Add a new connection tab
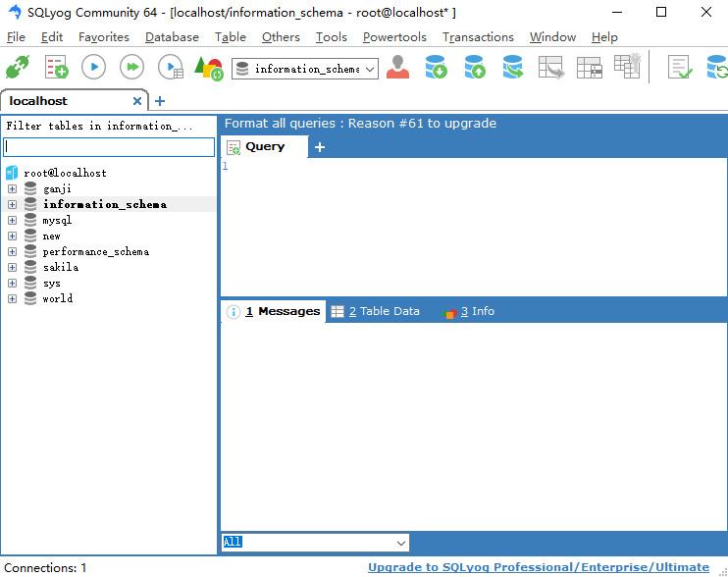Screen dimensions: 728x577 (x=160, y=101)
